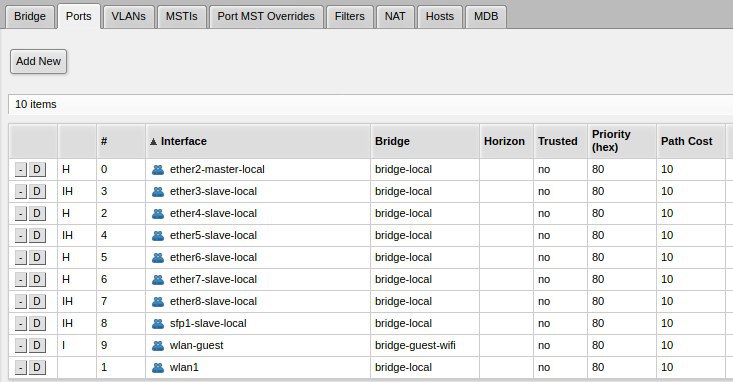
Task: Open the wlan1 interface entry
Action: [184, 367]
